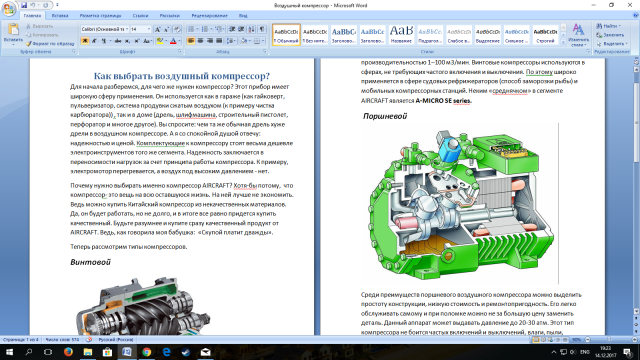This screenshot has height=360, width=640.
Task: Sort selected text
Action: click(x=251, y=29)
